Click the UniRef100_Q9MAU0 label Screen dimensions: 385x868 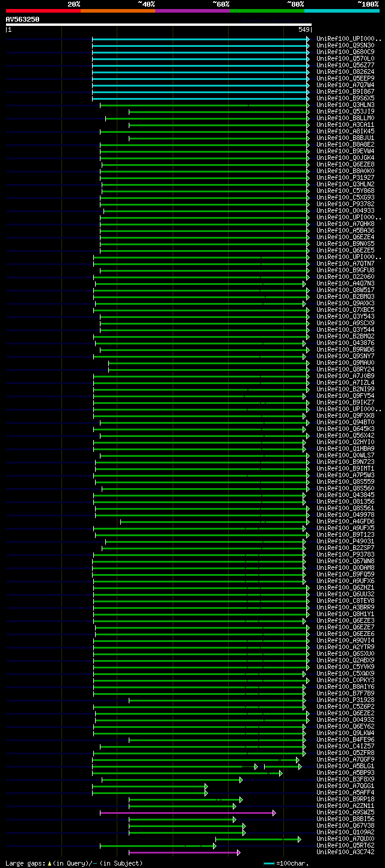[x=345, y=362]
